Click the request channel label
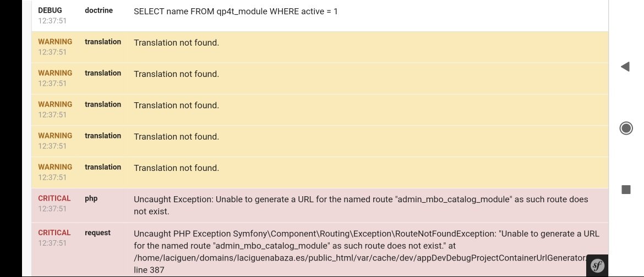 point(97,232)
